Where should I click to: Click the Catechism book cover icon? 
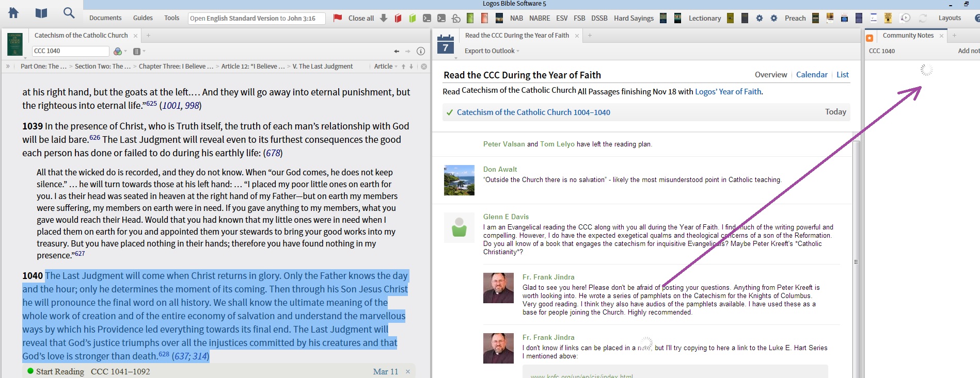(15, 44)
